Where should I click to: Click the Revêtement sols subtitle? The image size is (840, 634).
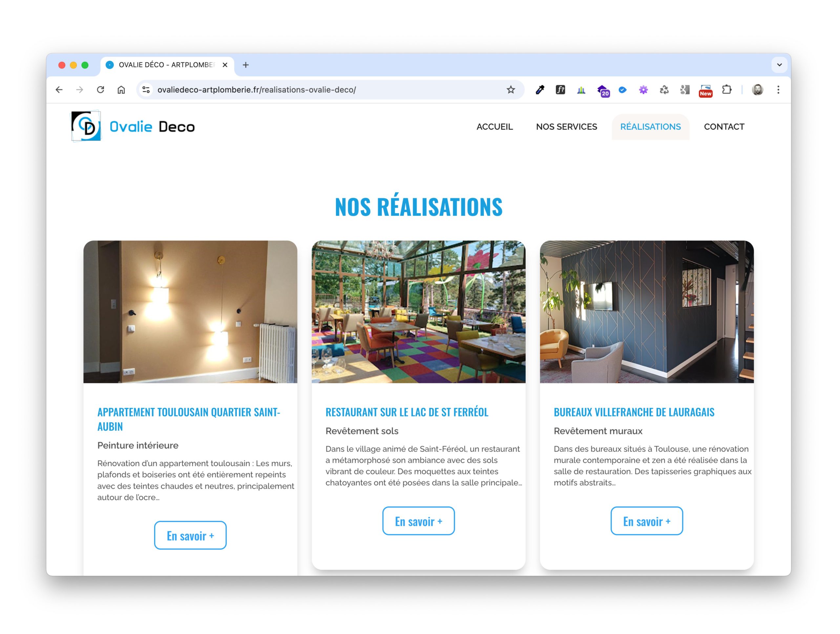pos(362,431)
